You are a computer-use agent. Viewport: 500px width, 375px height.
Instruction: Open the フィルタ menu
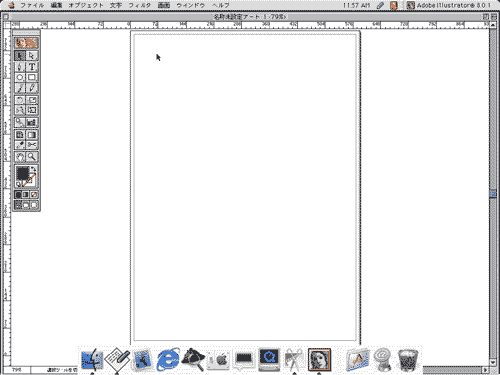pyautogui.click(x=140, y=5)
